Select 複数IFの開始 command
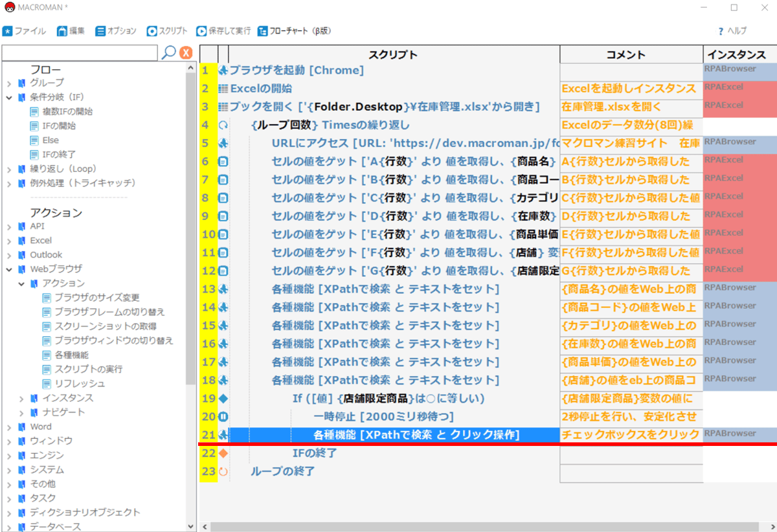Screen dimensions: 777x532 point(61,111)
